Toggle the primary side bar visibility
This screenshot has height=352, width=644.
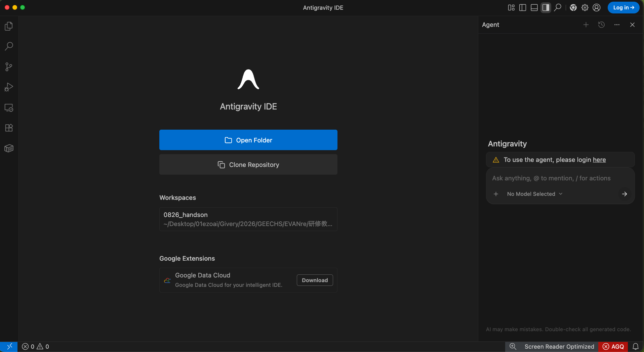coord(523,7)
